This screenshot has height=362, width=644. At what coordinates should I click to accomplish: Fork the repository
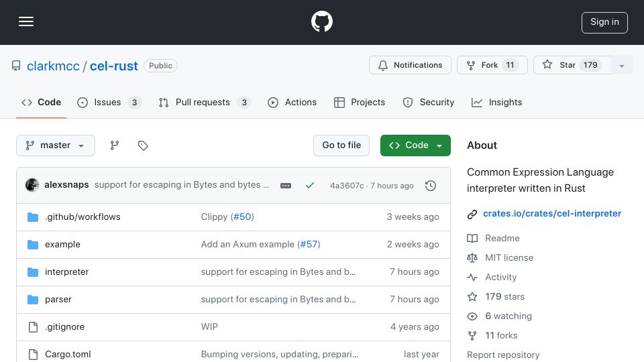[492, 65]
